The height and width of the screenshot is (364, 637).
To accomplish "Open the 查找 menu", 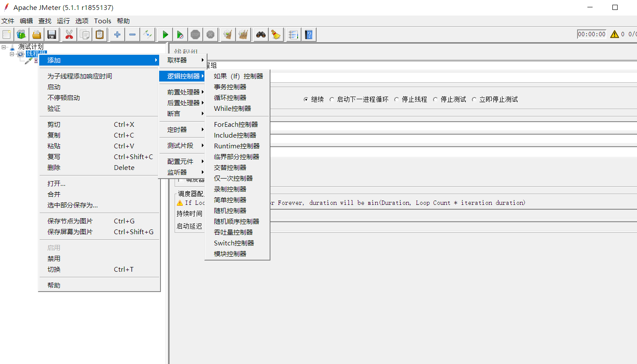I will [x=45, y=21].
